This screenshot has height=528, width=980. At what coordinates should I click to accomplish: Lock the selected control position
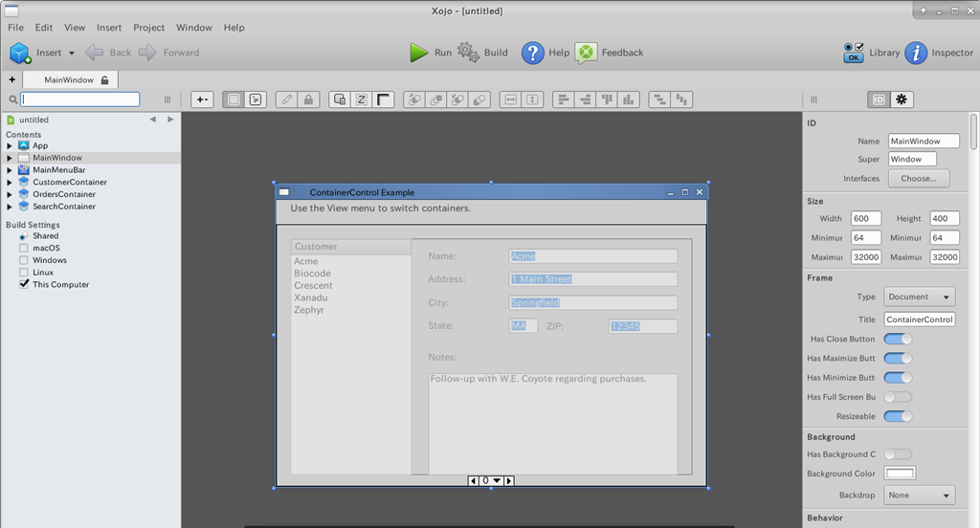pyautogui.click(x=308, y=99)
